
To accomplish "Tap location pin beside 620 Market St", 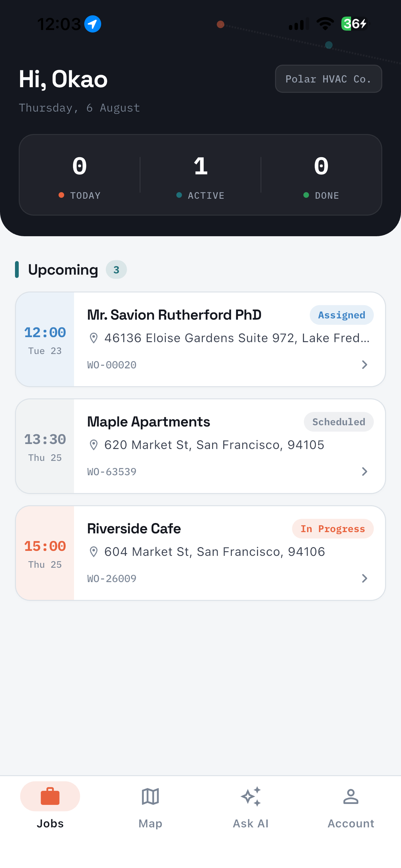I will pyautogui.click(x=94, y=445).
